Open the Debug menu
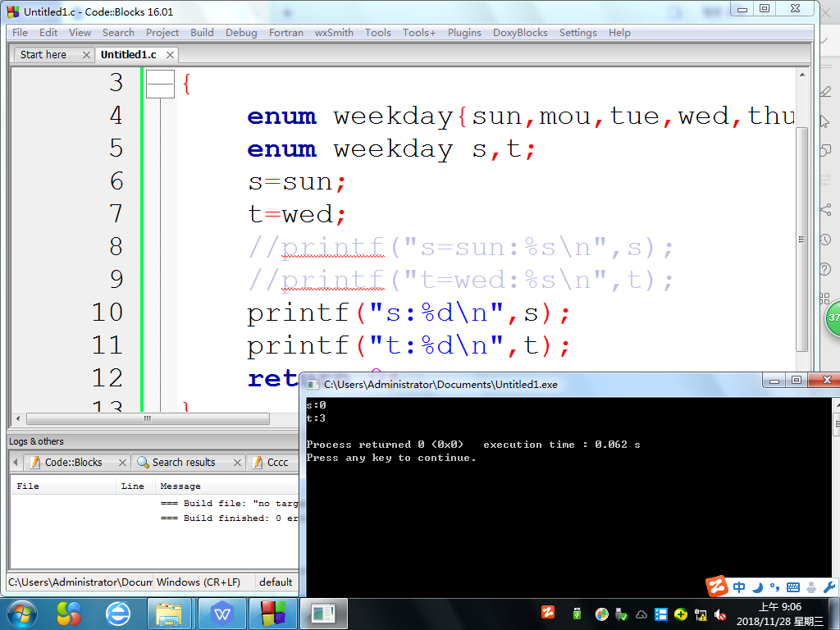Image resolution: width=840 pixels, height=630 pixels. [x=241, y=33]
